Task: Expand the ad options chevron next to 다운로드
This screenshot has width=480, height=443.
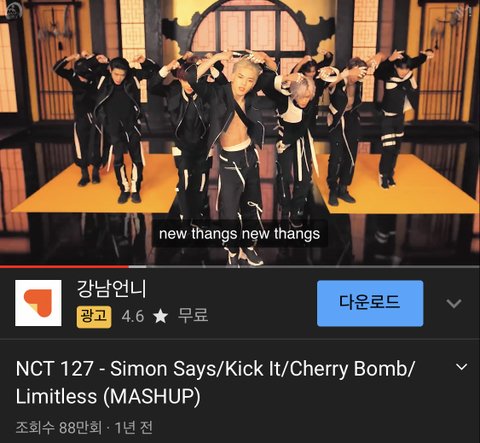Action: (x=454, y=303)
